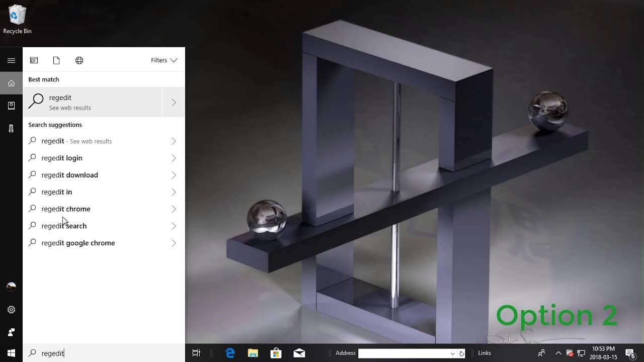Viewport: 644px width, 362px height.
Task: Open the clock showing 10:53 PM
Action: pyautogui.click(x=603, y=353)
